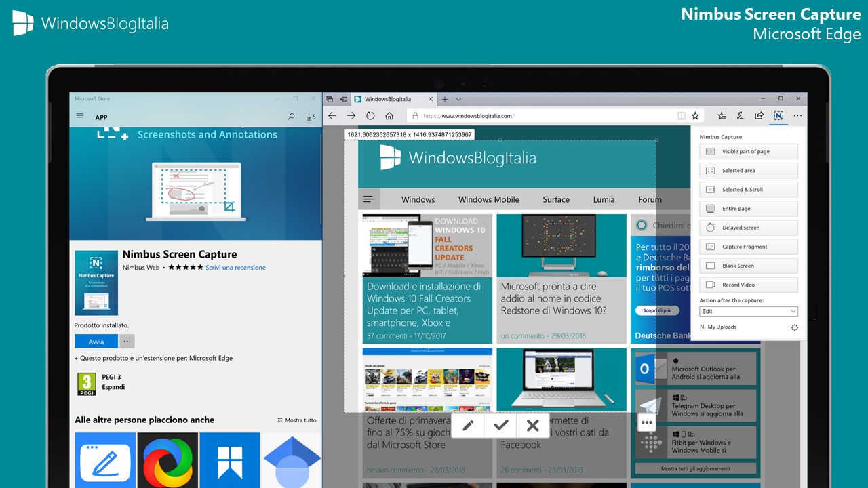Screen dimensions: 868x488
Task: Click the Share icon in Edge toolbar
Action: point(759,116)
